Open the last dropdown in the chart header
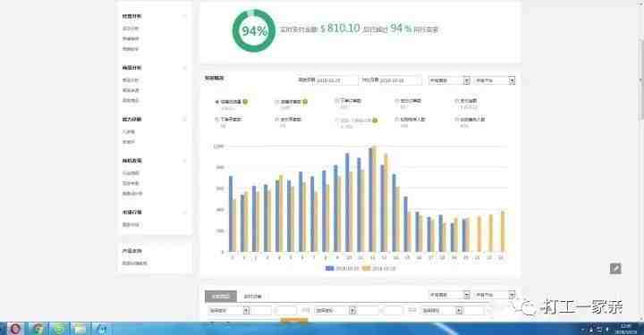Image resolution: width=644 pixels, height=335 pixels. tap(495, 80)
